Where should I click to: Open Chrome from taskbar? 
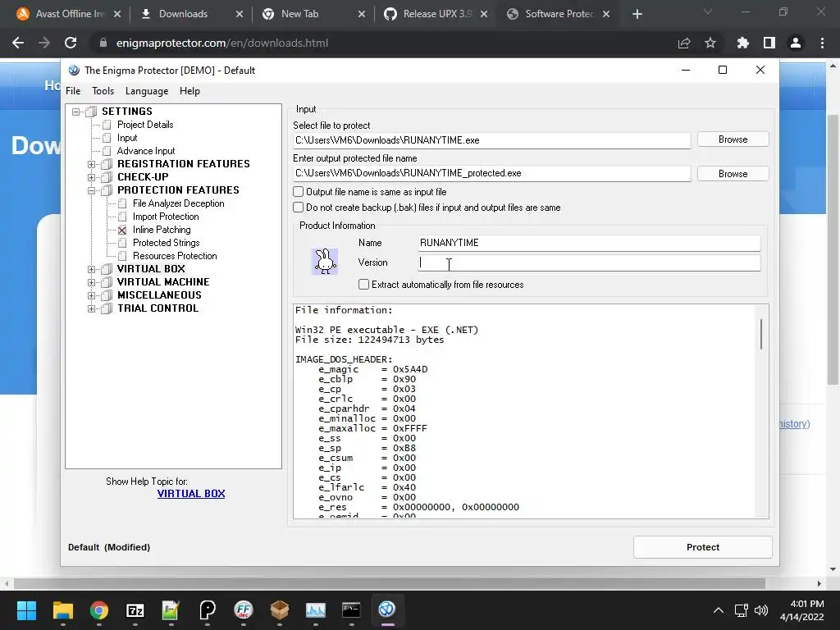pos(99,609)
